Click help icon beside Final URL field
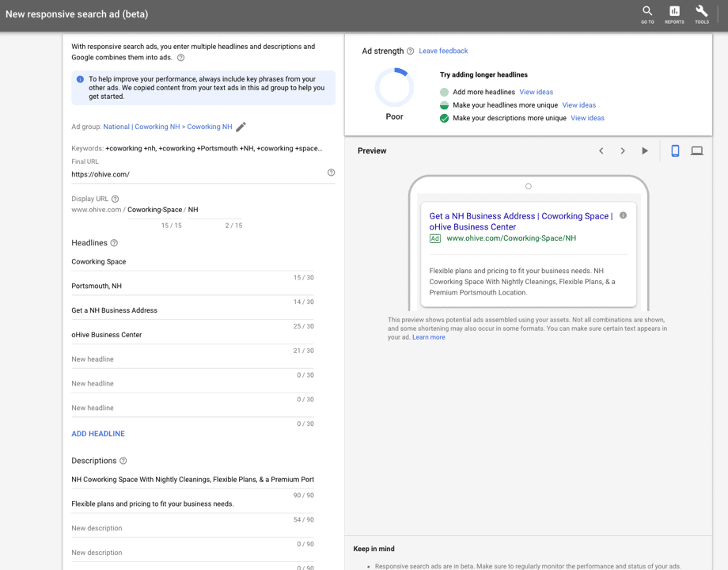Viewport: 728px width, 570px height. (331, 173)
